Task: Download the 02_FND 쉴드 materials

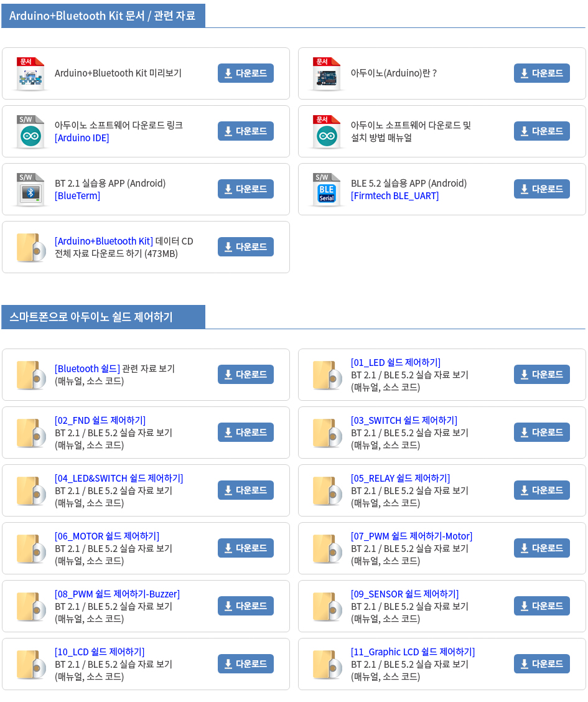Action: click(x=246, y=432)
